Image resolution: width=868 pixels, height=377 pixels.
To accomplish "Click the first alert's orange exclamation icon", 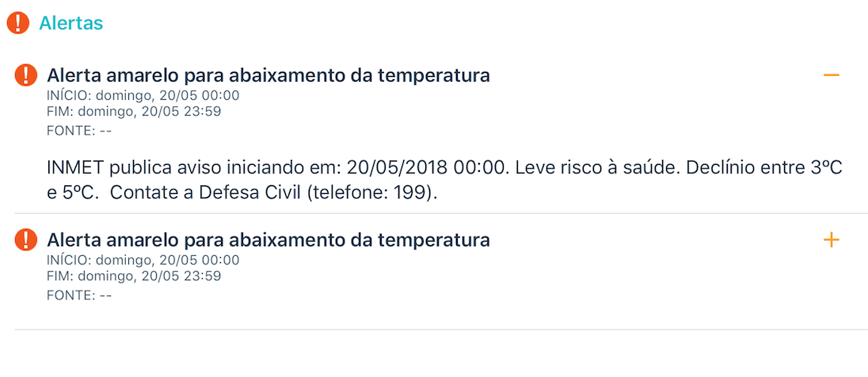I will point(26,75).
